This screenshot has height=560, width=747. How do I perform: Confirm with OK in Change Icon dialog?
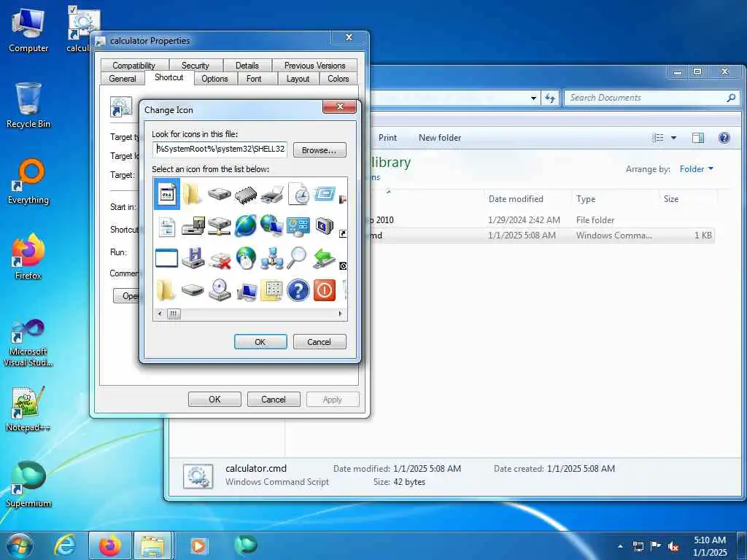tap(260, 342)
